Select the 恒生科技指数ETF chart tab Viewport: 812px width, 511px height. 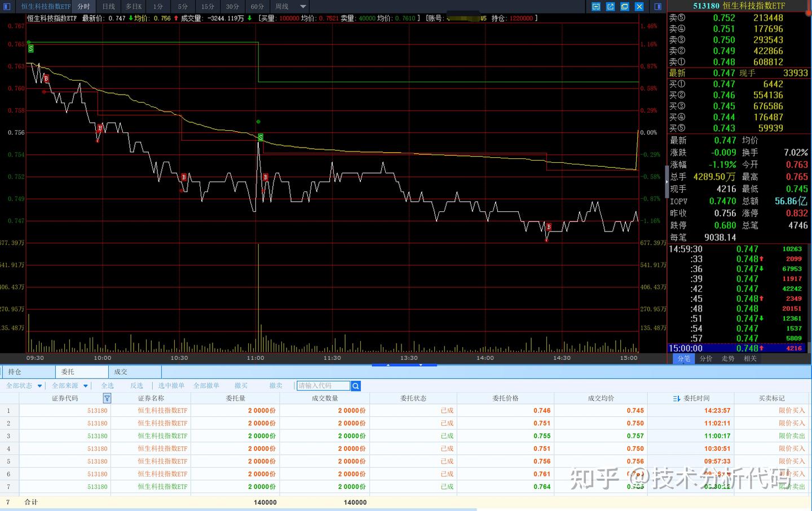[x=46, y=7]
